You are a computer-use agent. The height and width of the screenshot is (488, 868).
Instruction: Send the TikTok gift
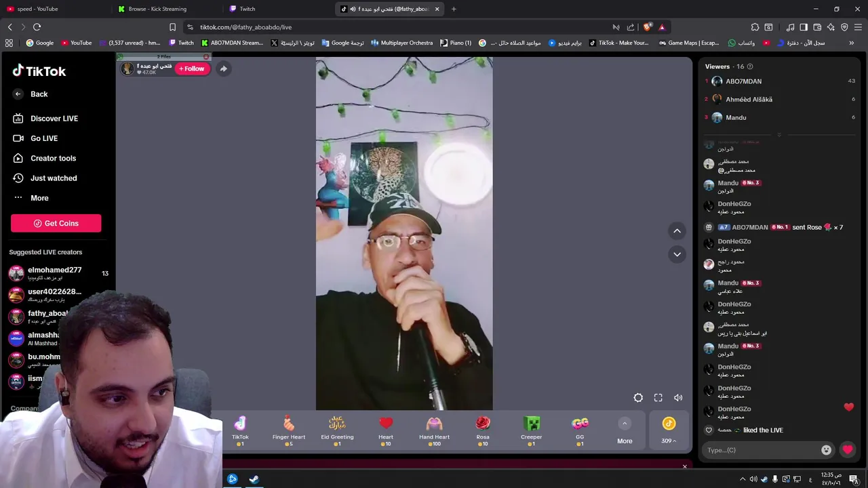pyautogui.click(x=240, y=431)
